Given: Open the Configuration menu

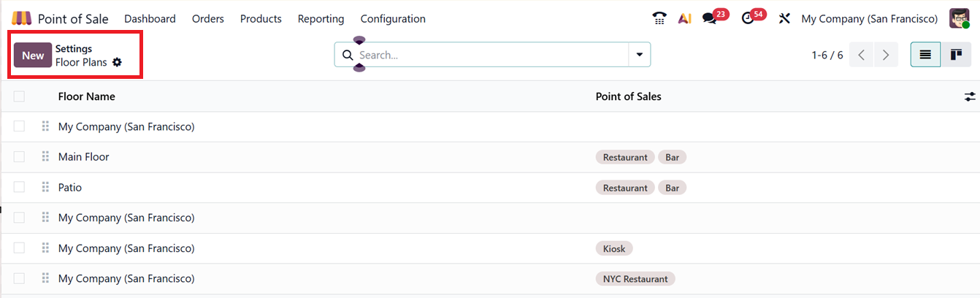Looking at the screenshot, I should [x=393, y=18].
